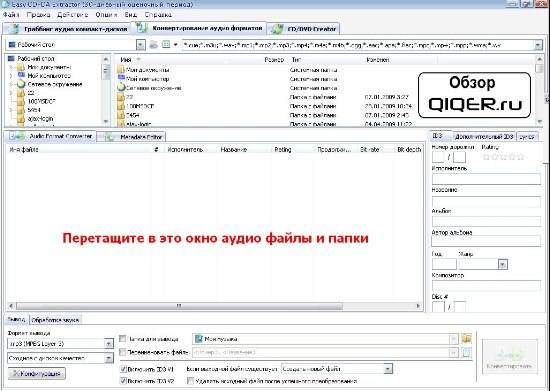The width and height of the screenshot is (550, 391).
Task: Switch to Обработка звука tab
Action: [55, 320]
